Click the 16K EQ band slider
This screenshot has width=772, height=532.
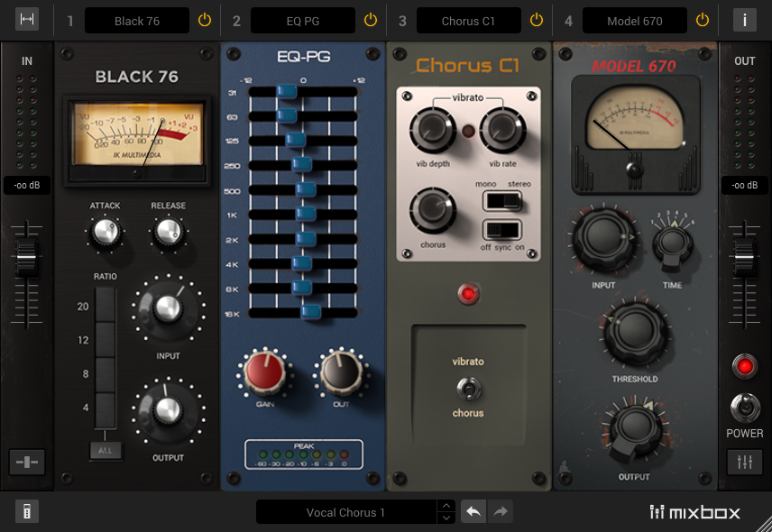pos(310,313)
